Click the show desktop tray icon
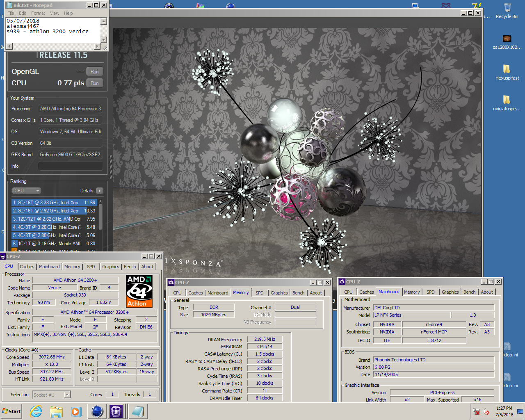The height and width of the screenshot is (420, 525). pos(520,411)
